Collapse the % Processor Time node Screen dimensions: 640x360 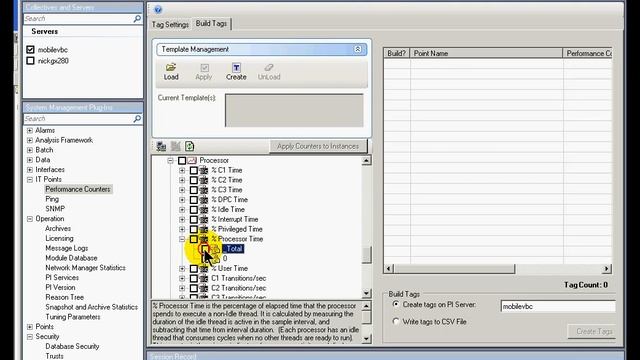(x=182, y=239)
